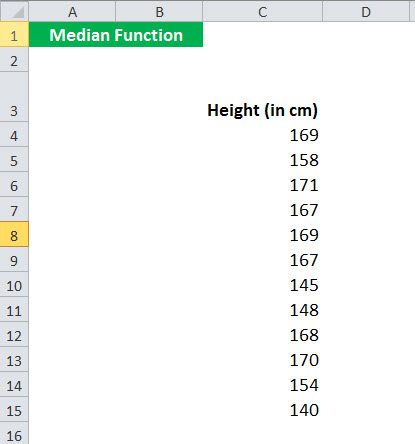Select column B header
Image resolution: width=415 pixels, height=444 pixels.
pyautogui.click(x=159, y=12)
